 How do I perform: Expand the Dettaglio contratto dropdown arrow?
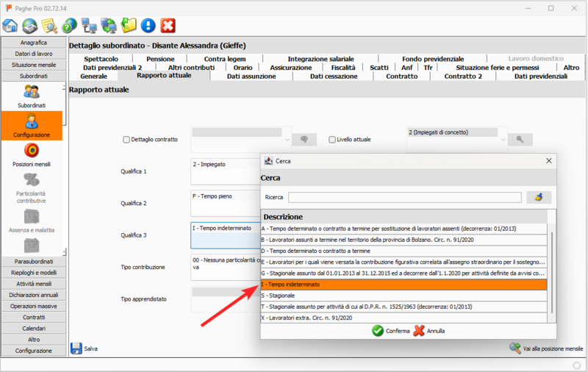287,139
